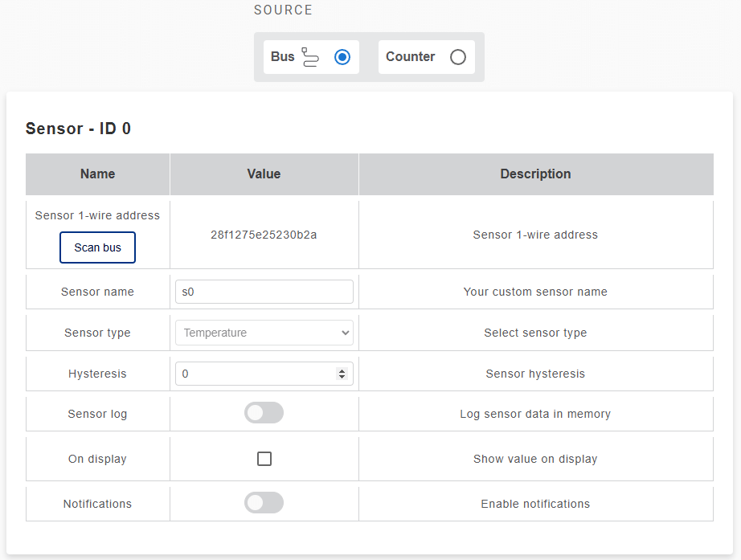The height and width of the screenshot is (560, 741).
Task: Turn on the Notifications toggle
Action: pos(264,503)
